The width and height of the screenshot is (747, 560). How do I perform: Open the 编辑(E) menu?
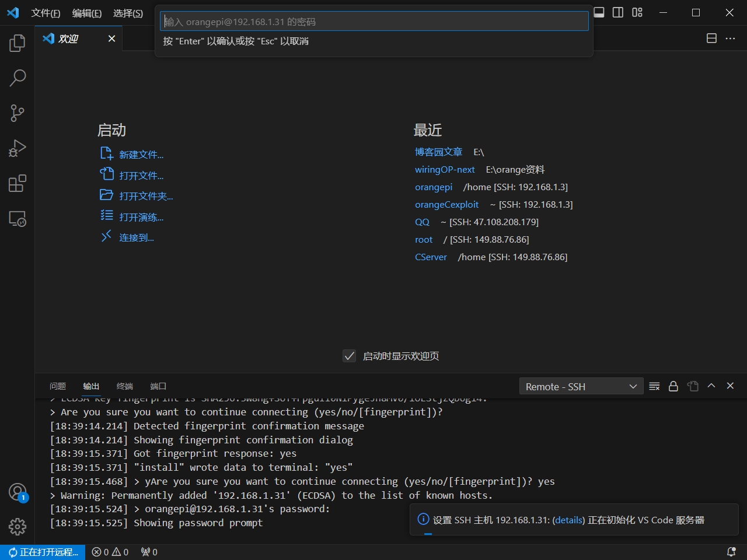[x=87, y=13]
